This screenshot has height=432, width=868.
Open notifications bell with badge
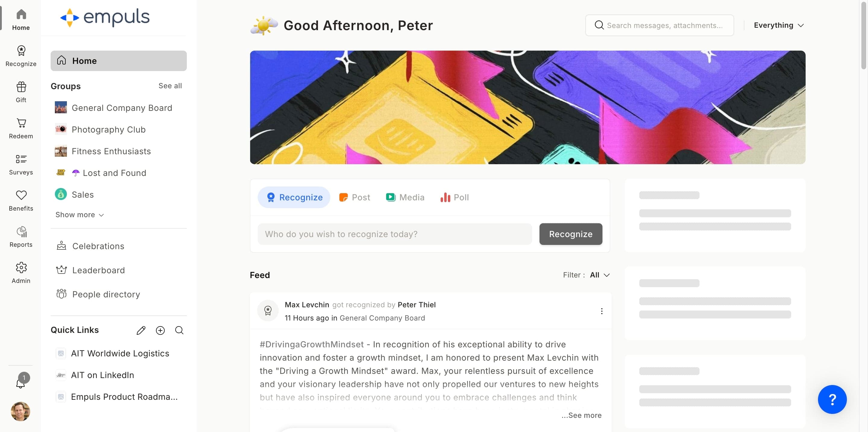coord(21,381)
